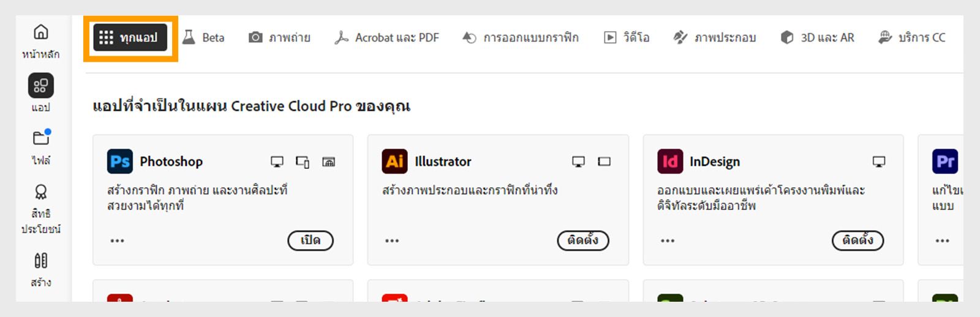Select the ทุกแอป all apps tab

pos(130,38)
